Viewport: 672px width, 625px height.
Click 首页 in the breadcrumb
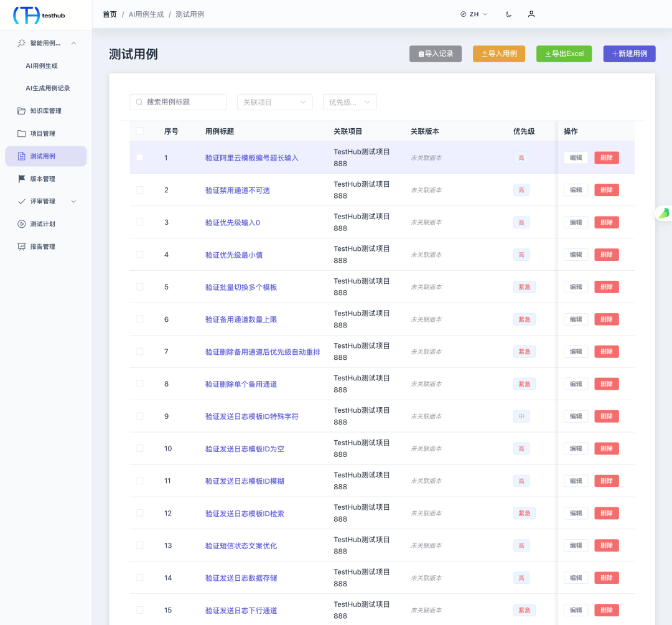[110, 14]
